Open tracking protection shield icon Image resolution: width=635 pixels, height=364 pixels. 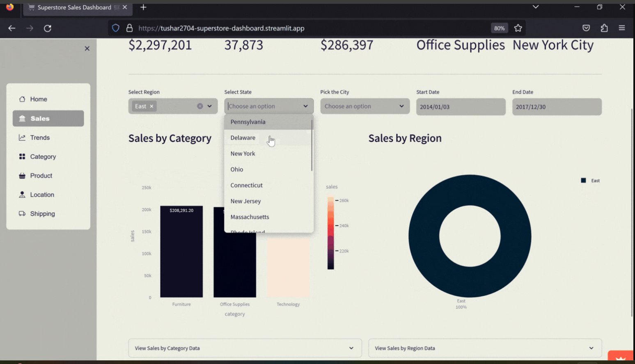116,28
